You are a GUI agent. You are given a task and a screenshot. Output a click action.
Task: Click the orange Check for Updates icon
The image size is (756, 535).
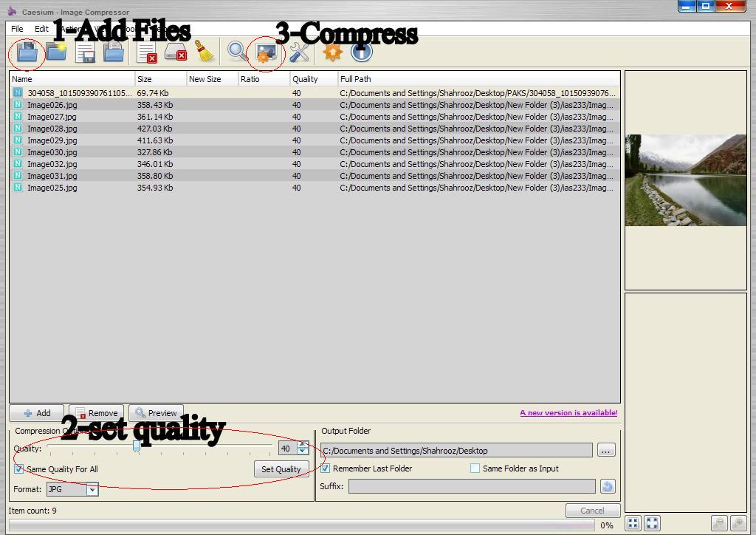(x=332, y=52)
